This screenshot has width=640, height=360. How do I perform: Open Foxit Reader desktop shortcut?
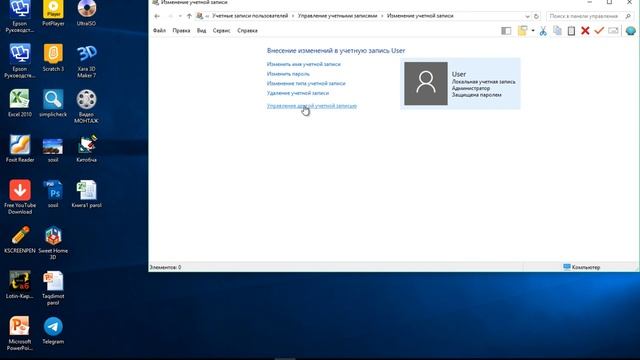pos(20,148)
